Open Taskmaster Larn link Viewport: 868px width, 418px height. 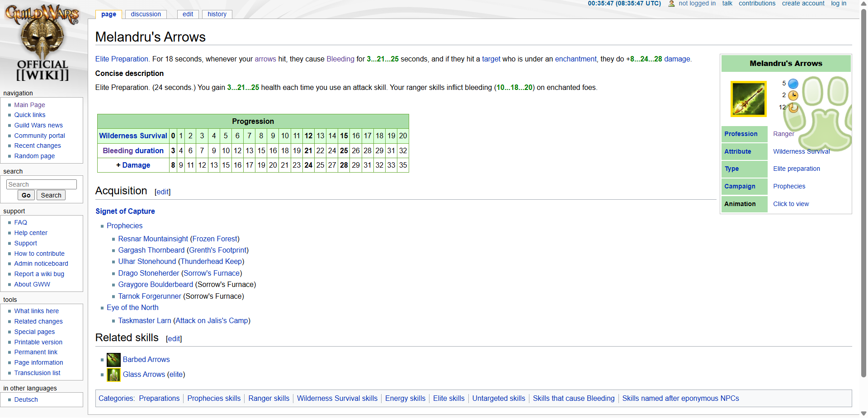tap(145, 320)
